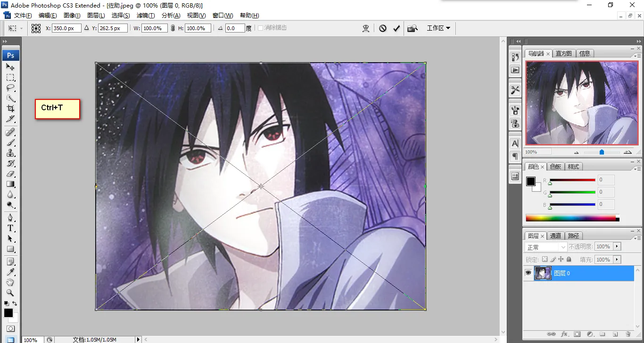Viewport: 644px width, 343px height.
Task: Toggle lock position icon
Action: coord(561,259)
